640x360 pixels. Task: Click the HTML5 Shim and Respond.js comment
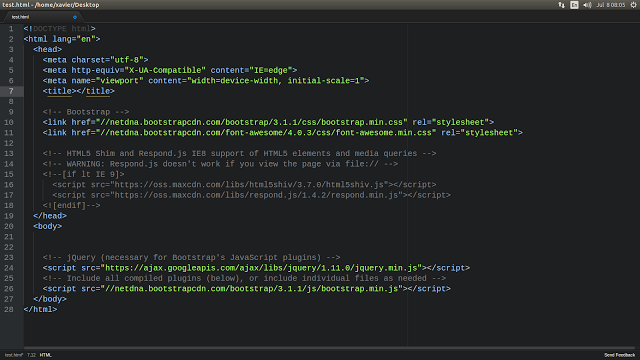pyautogui.click(x=240, y=153)
